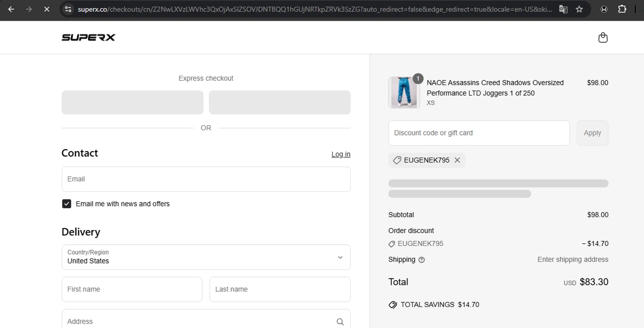Focus the Discount code or gift card field

pyautogui.click(x=479, y=133)
